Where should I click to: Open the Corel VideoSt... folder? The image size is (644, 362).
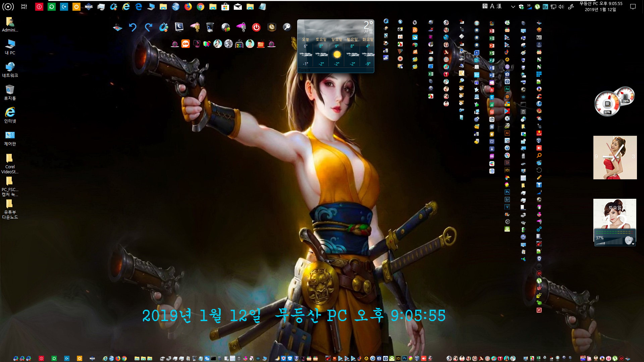10,164
